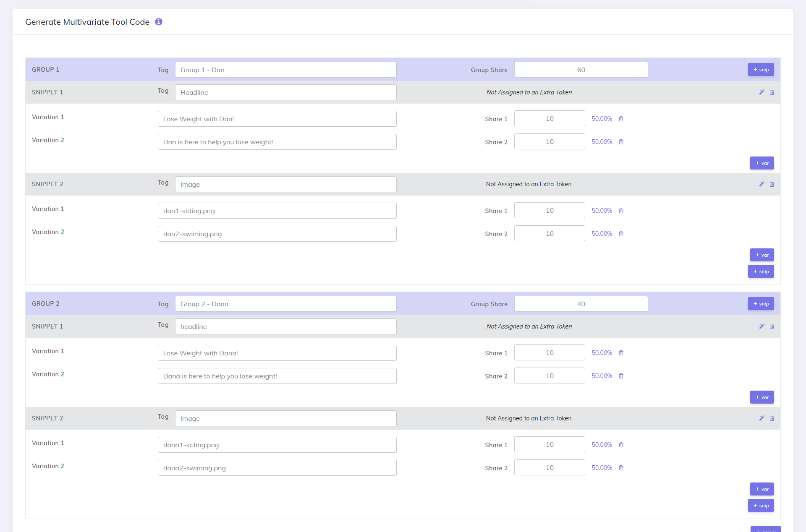Viewport: 806px width, 532px height.
Task: Click the wand icon on Group 2 Image snippet
Action: (762, 418)
